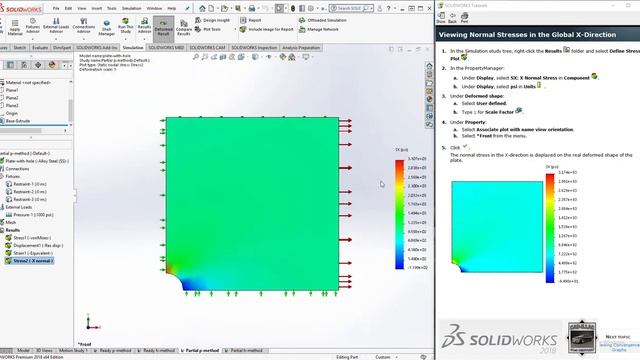Click Include Image for Report

tap(267, 29)
